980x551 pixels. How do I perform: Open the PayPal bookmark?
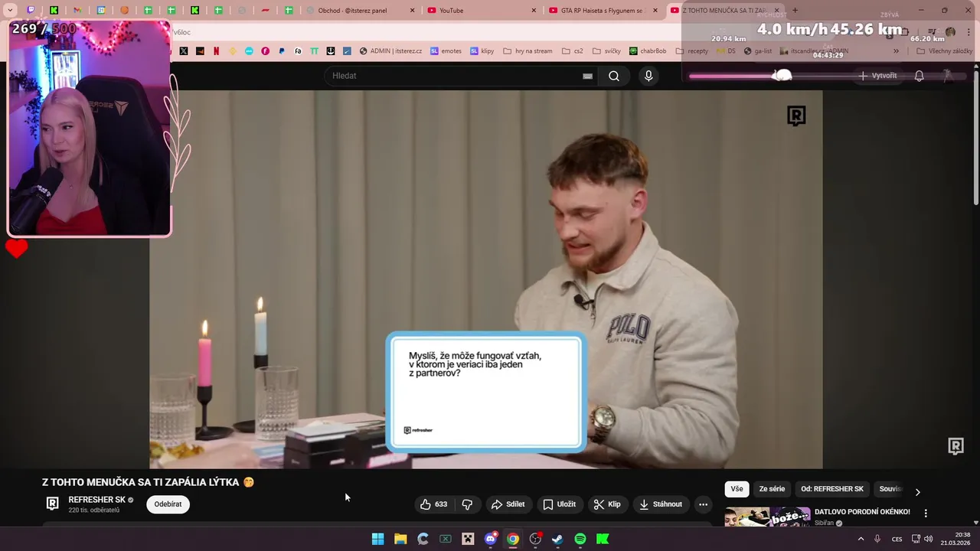tap(282, 51)
